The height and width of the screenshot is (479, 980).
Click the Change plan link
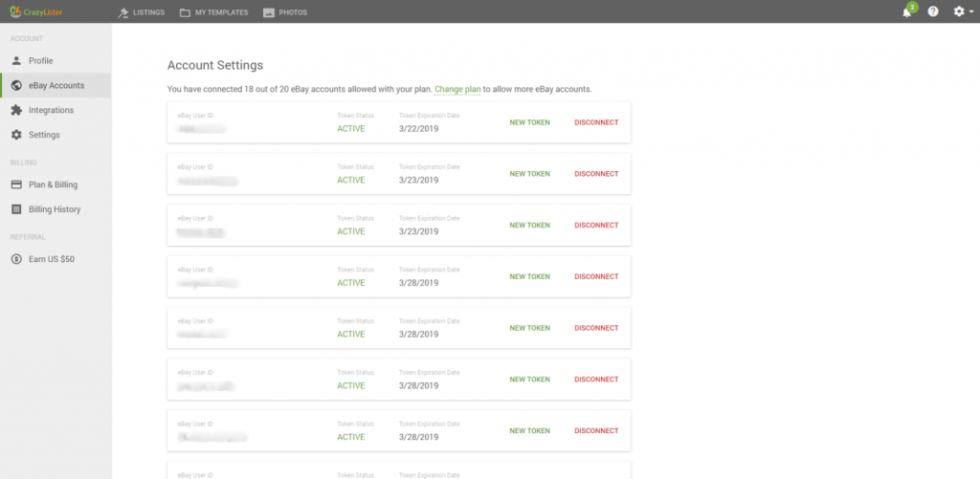(x=457, y=89)
